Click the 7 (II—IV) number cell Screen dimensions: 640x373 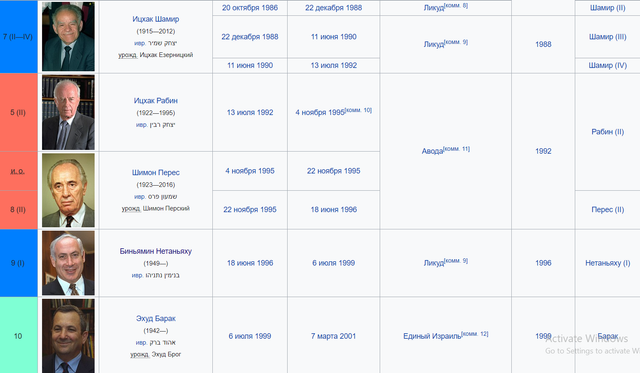[x=18, y=37]
